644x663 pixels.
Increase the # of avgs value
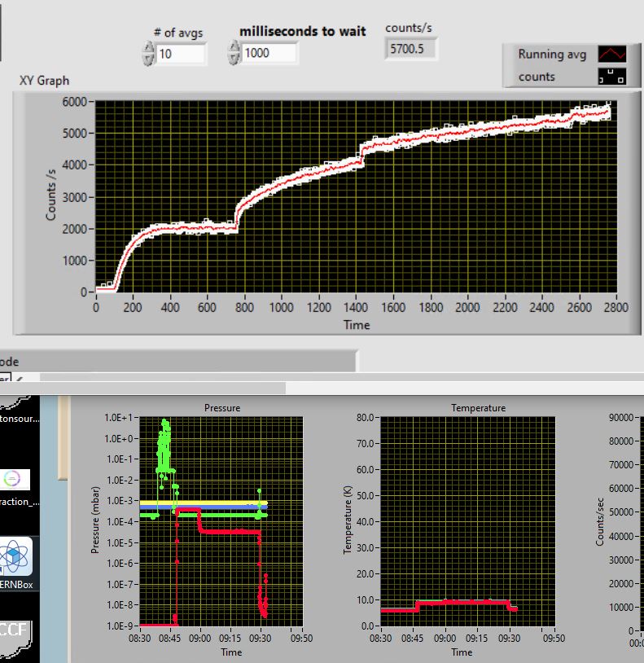148,49
